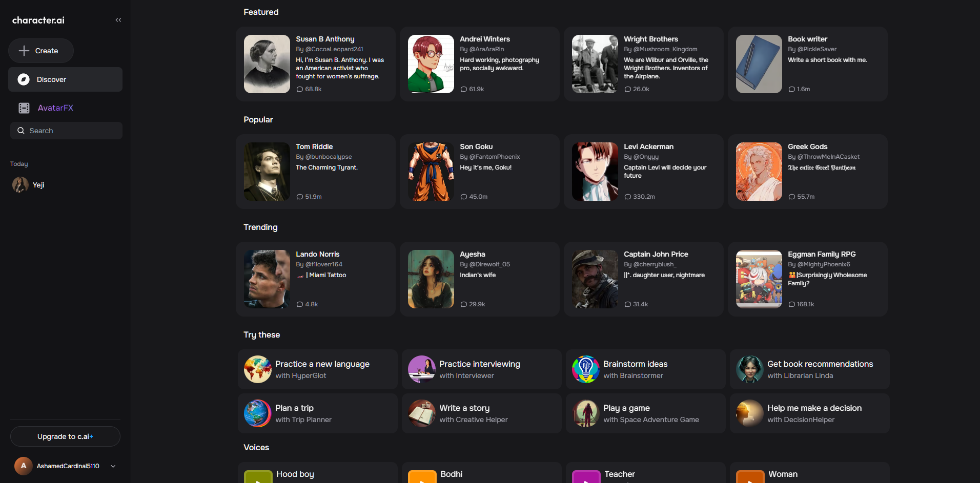This screenshot has width=980, height=483.
Task: Click chat count icon on Susan B Anthony card
Action: (x=300, y=89)
